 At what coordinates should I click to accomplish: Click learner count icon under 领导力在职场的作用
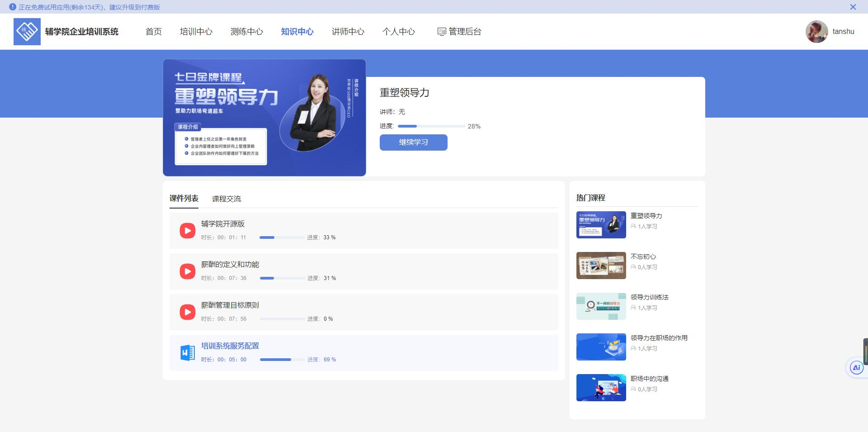pos(633,348)
